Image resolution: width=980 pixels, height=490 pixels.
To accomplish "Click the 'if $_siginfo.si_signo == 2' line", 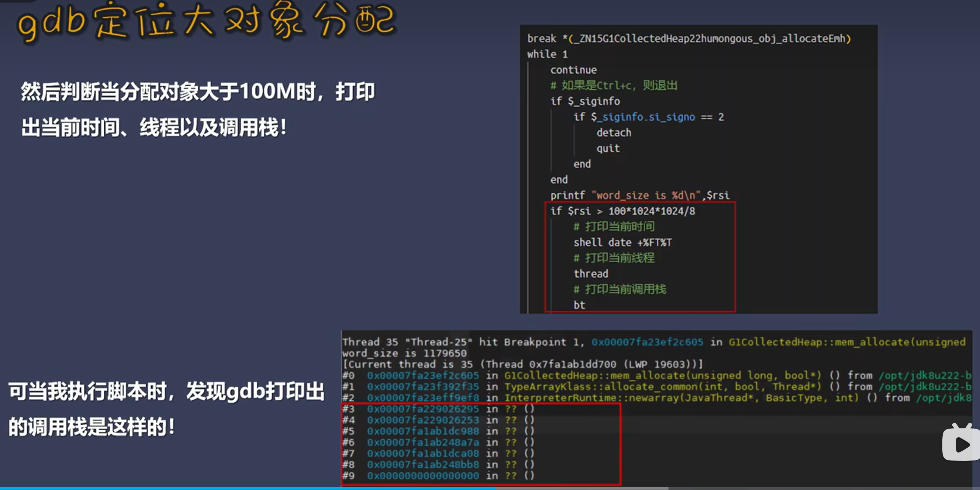I will click(648, 117).
